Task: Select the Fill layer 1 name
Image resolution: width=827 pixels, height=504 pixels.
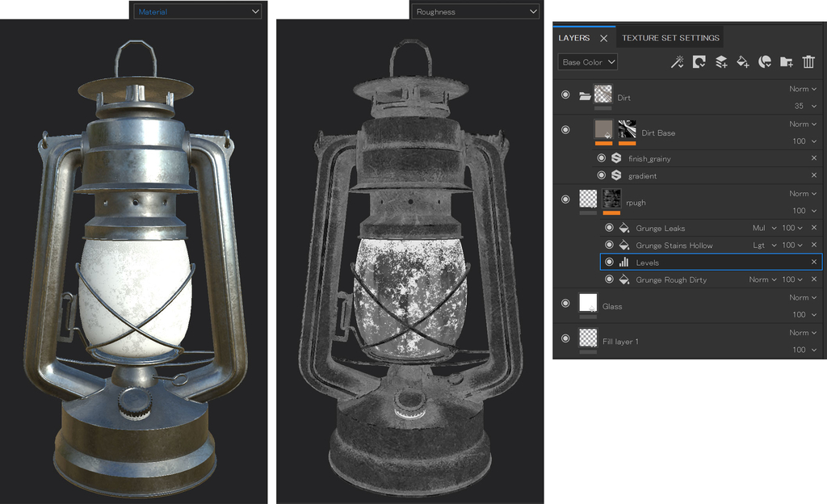Action: point(621,342)
